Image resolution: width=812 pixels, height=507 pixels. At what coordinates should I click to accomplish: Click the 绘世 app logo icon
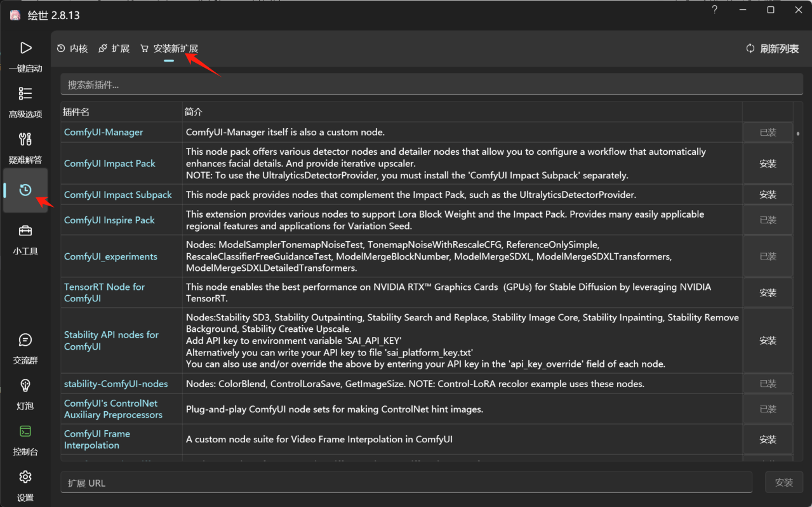[15, 15]
